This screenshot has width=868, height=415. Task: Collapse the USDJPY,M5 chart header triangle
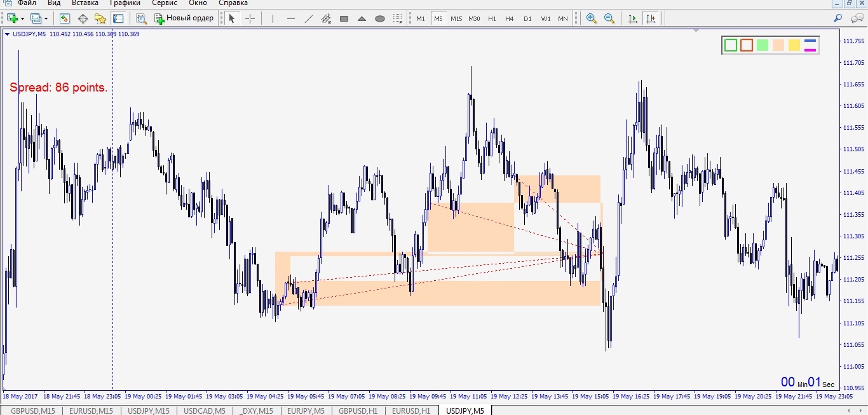pos(7,34)
